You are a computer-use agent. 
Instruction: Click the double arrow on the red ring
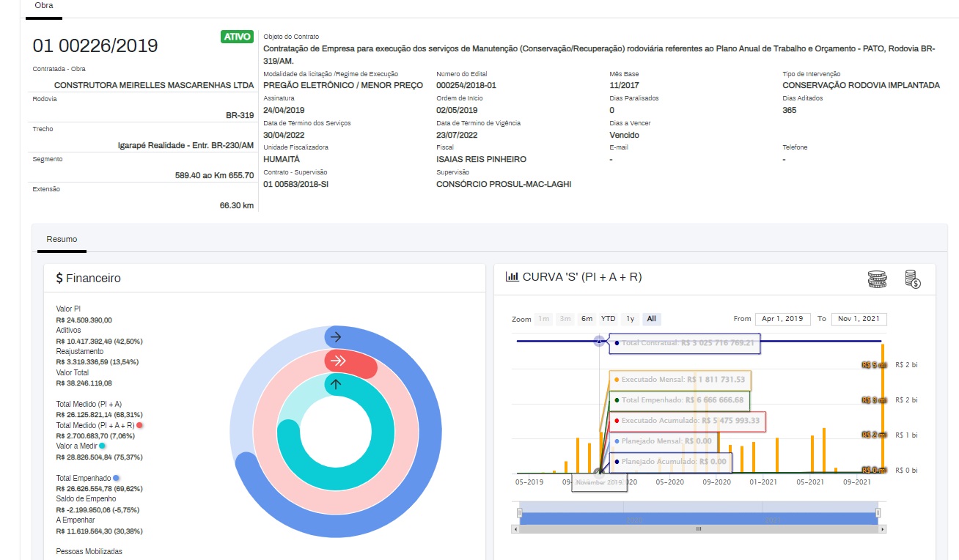(x=338, y=361)
